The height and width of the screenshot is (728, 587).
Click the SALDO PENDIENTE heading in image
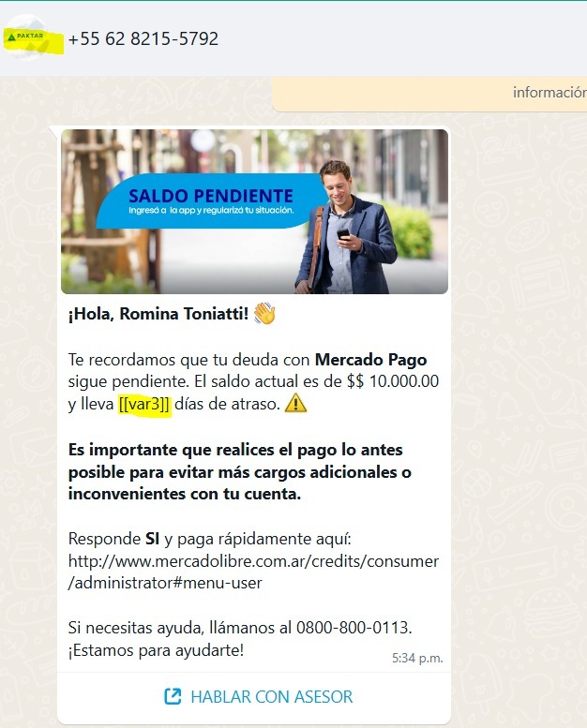coord(211,196)
